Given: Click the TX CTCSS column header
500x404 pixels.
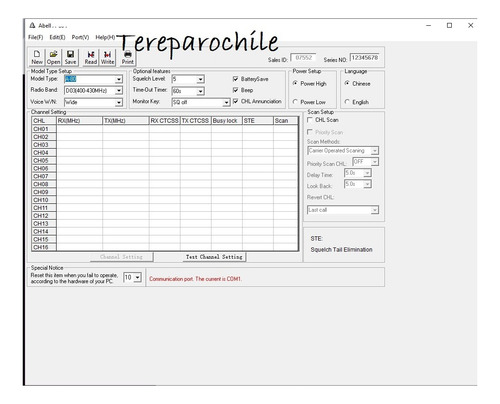Looking at the screenshot, I should click(196, 121).
